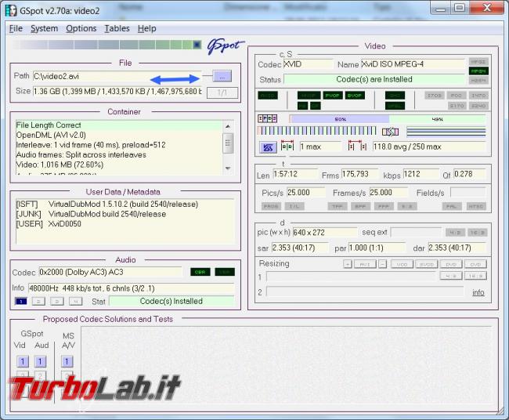Screen dimensions: 509x420
Task: Click the green 49% frame distribution bar
Action: click(438, 119)
